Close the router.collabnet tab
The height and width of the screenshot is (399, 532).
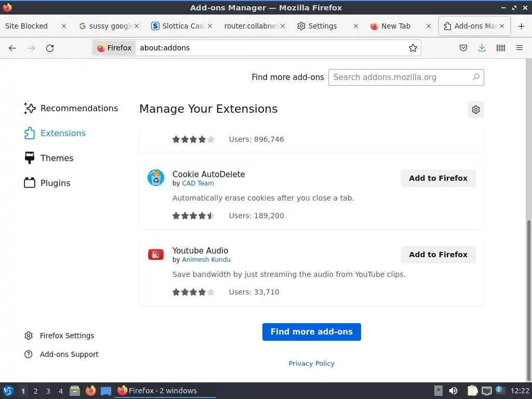(x=282, y=26)
